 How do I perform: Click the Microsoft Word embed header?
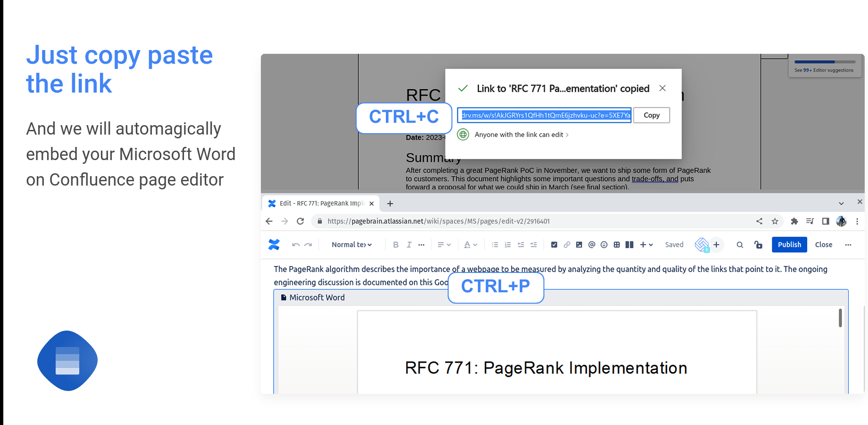pos(561,297)
